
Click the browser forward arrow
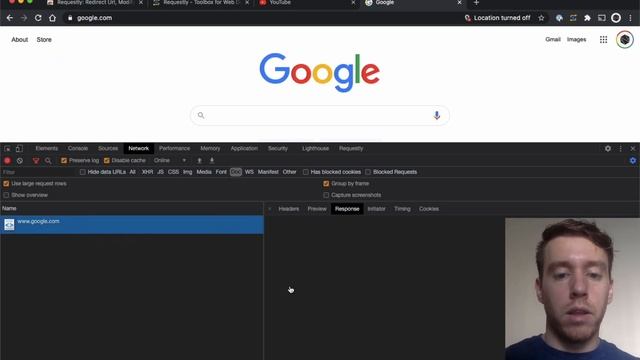tap(24, 18)
